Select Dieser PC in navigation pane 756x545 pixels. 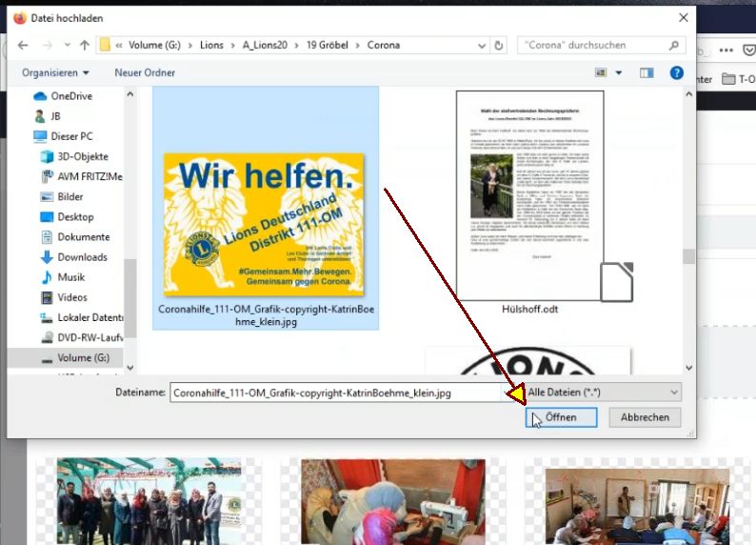[63, 136]
